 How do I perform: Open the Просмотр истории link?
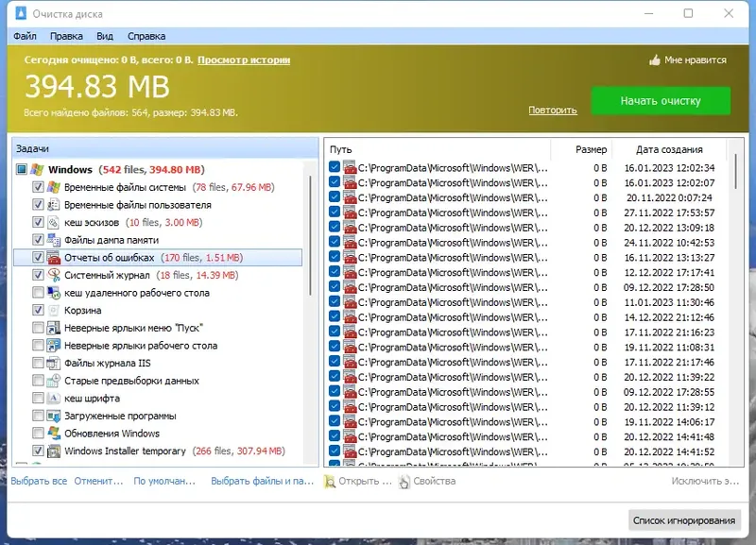[244, 60]
